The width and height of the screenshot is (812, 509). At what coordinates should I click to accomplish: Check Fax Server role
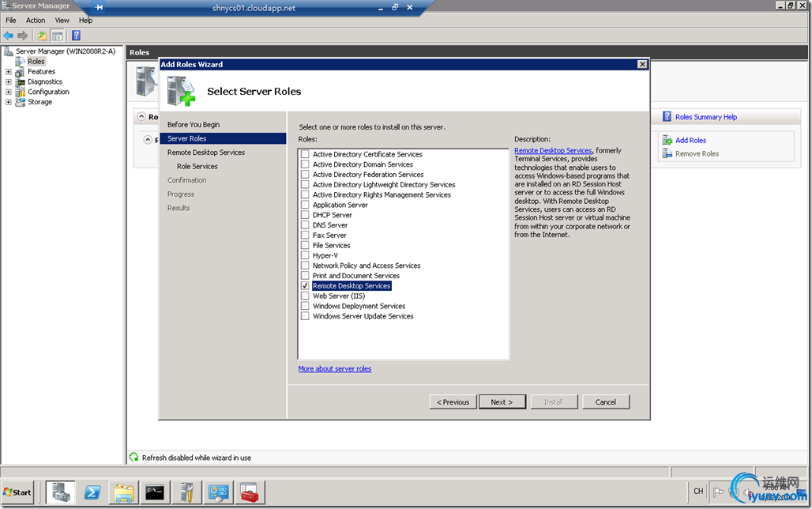(x=305, y=235)
